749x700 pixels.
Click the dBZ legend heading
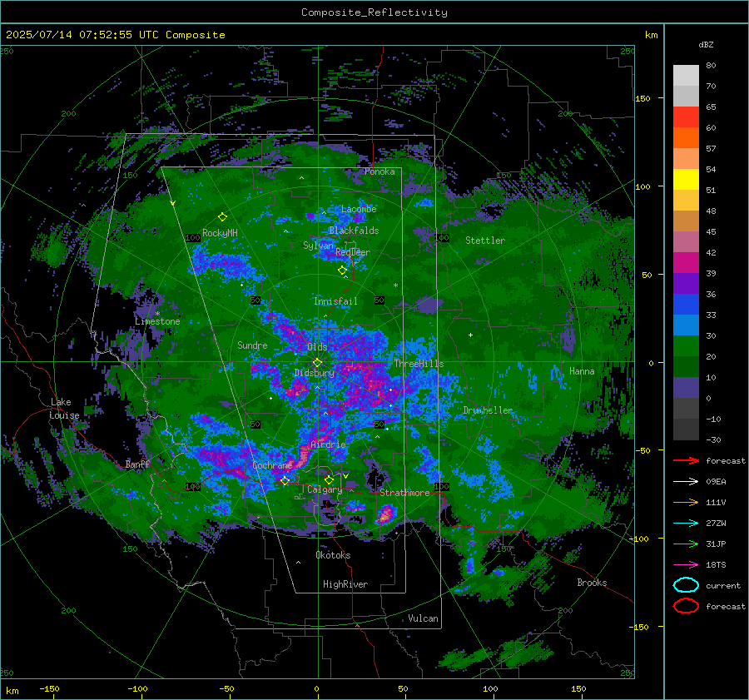point(706,44)
